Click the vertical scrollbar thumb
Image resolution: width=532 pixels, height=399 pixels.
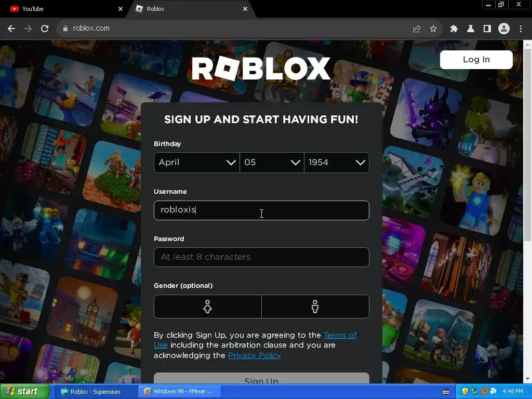(x=528, y=145)
